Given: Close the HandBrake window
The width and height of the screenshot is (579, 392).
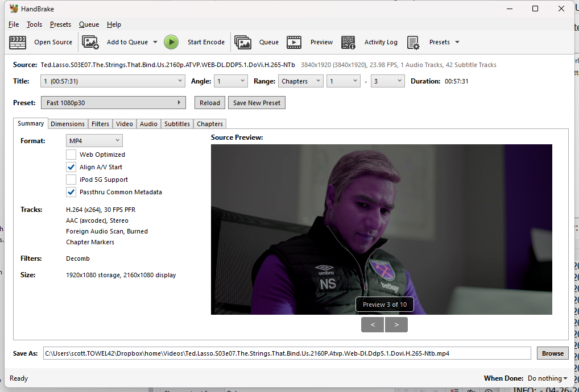Looking at the screenshot, I should click(561, 9).
